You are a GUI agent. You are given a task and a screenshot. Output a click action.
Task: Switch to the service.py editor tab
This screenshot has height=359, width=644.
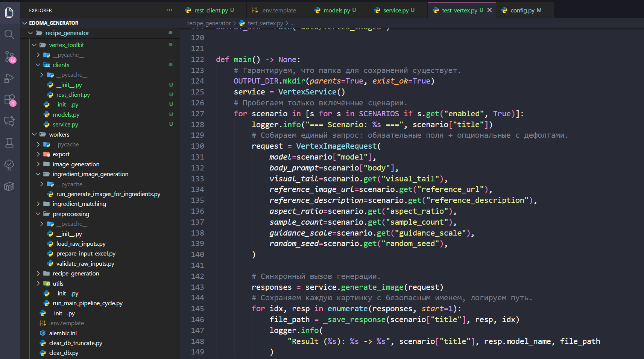pyautogui.click(x=398, y=10)
